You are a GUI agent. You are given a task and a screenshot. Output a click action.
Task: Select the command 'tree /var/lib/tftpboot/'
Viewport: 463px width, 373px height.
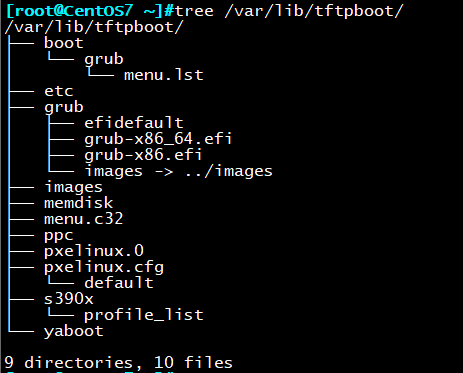[289, 11]
